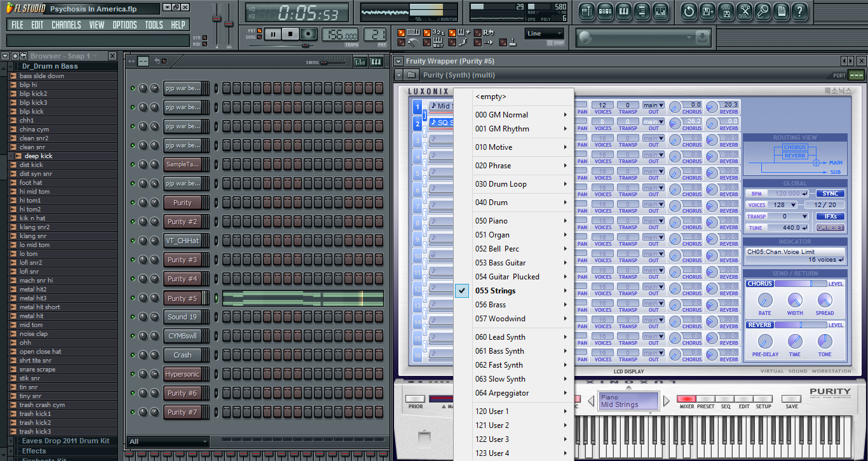The image size is (868, 461).
Task: Open the TRANSP dropdown in Global section
Action: tap(789, 217)
